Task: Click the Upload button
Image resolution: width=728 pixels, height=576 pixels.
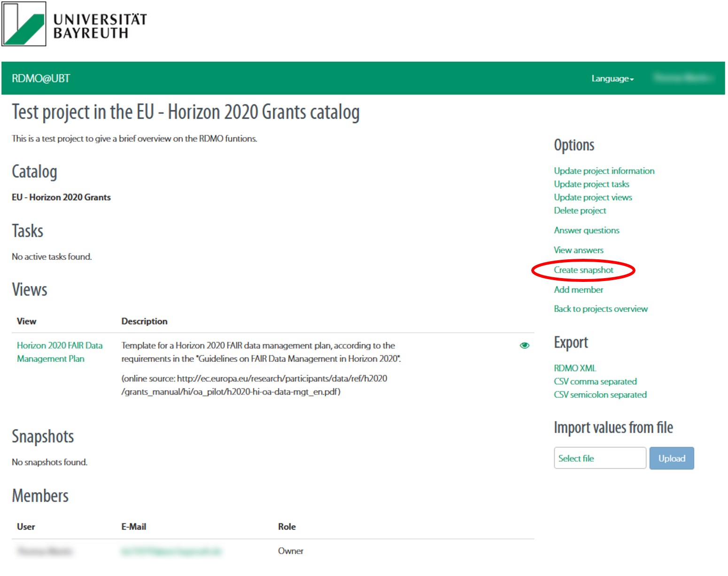Action: [x=672, y=458]
